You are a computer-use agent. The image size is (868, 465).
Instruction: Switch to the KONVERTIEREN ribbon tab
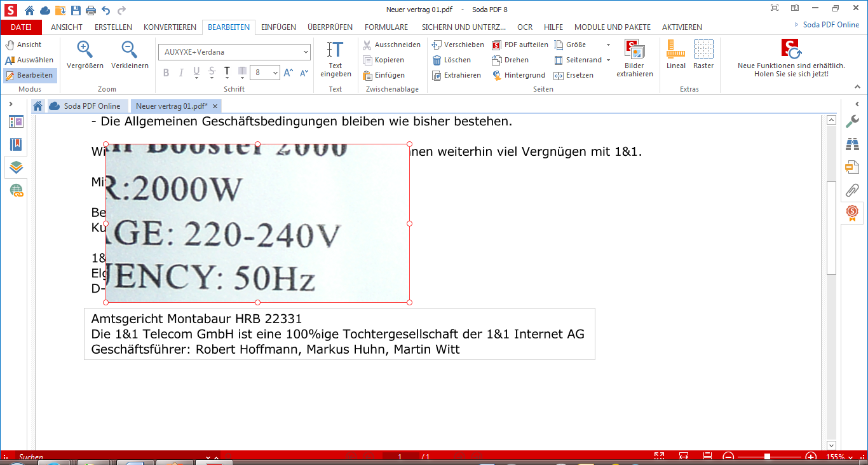point(170,27)
